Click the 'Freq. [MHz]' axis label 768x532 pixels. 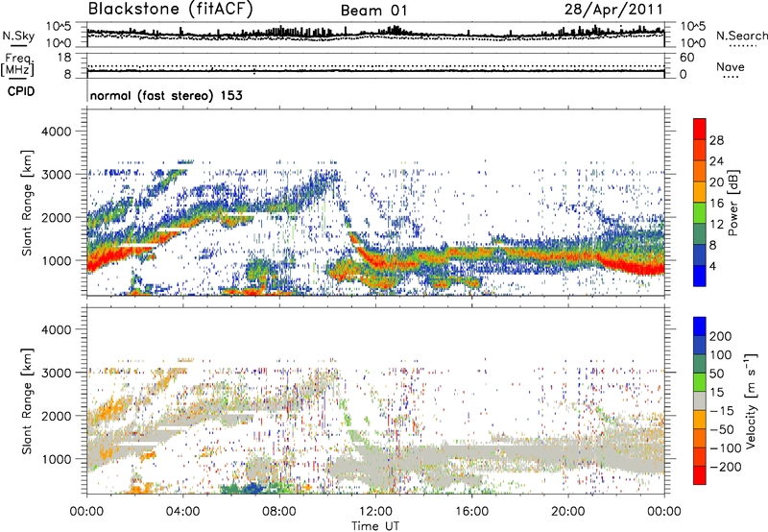click(17, 65)
